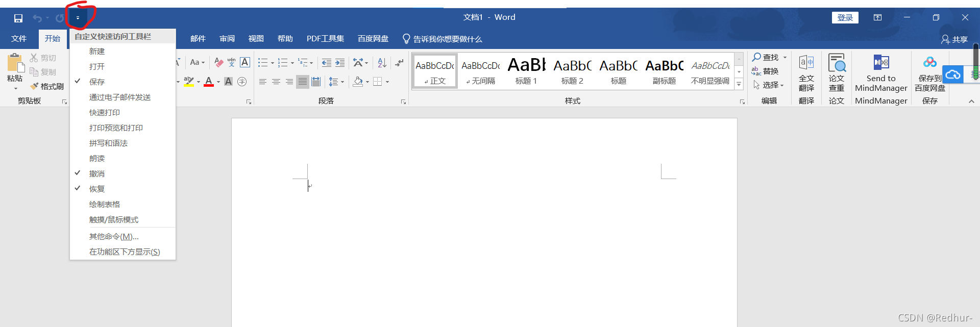Toggle the Show/Hide paragraph marks icon
Image resolution: width=980 pixels, height=327 pixels.
pos(400,63)
